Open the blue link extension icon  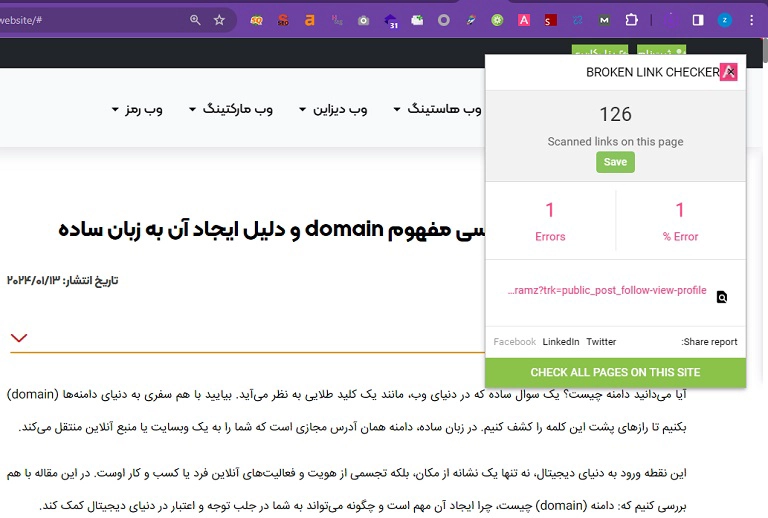(577, 21)
